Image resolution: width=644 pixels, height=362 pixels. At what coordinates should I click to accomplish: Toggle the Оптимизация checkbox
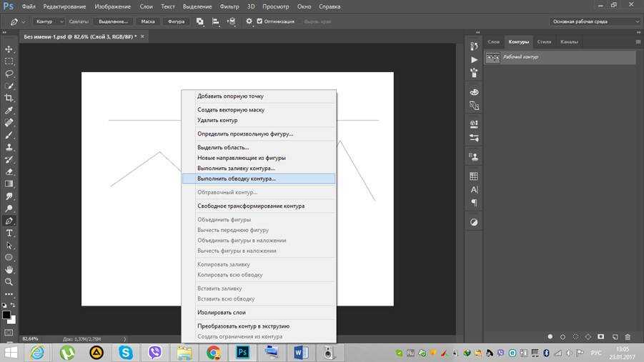tap(259, 21)
